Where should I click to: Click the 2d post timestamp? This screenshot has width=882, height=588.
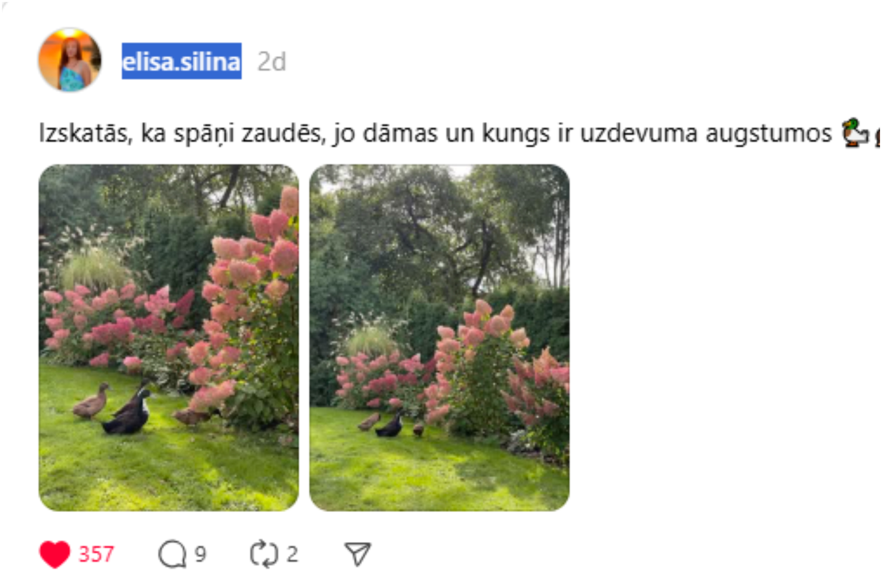(272, 62)
